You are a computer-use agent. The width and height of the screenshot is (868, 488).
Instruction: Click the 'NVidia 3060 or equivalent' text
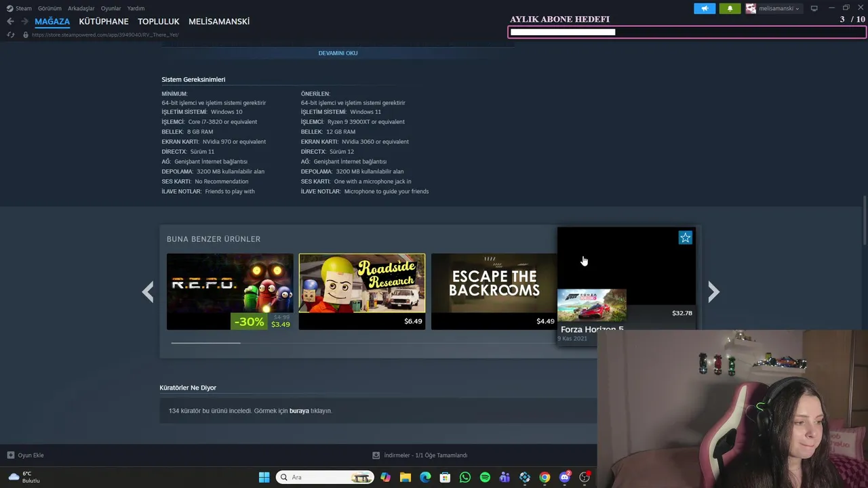[x=375, y=142]
